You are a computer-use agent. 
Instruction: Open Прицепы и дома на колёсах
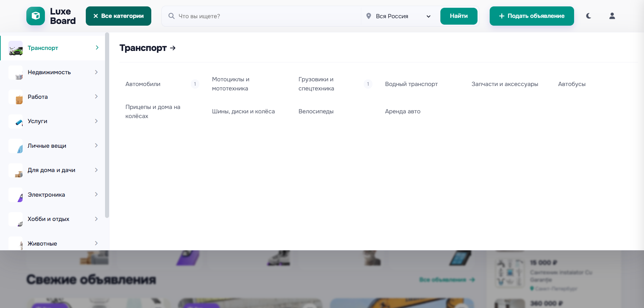153,111
